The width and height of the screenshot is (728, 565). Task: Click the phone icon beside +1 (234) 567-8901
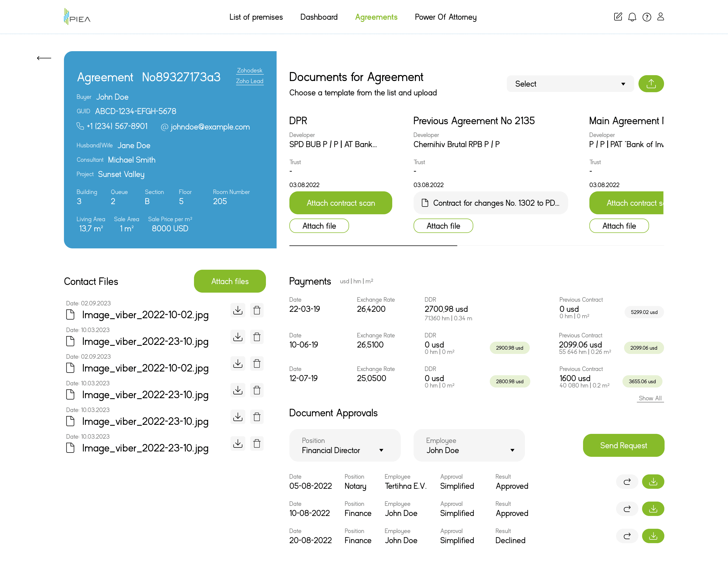(x=80, y=126)
